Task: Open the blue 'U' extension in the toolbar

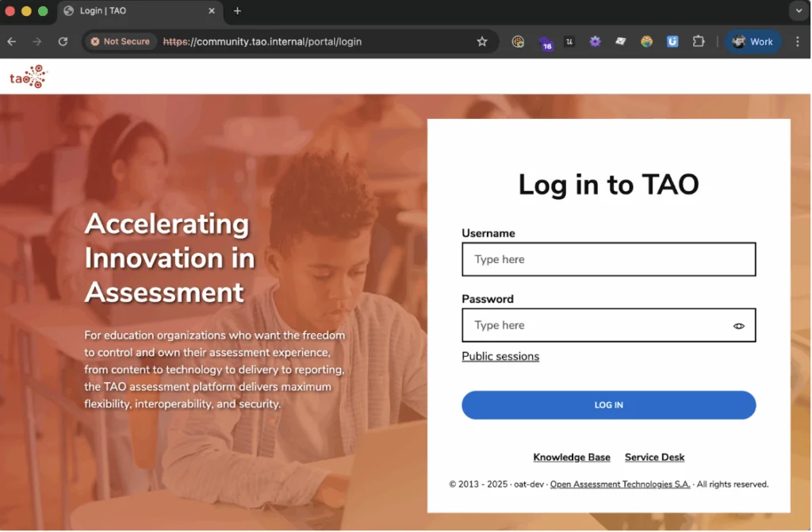Action: point(672,41)
